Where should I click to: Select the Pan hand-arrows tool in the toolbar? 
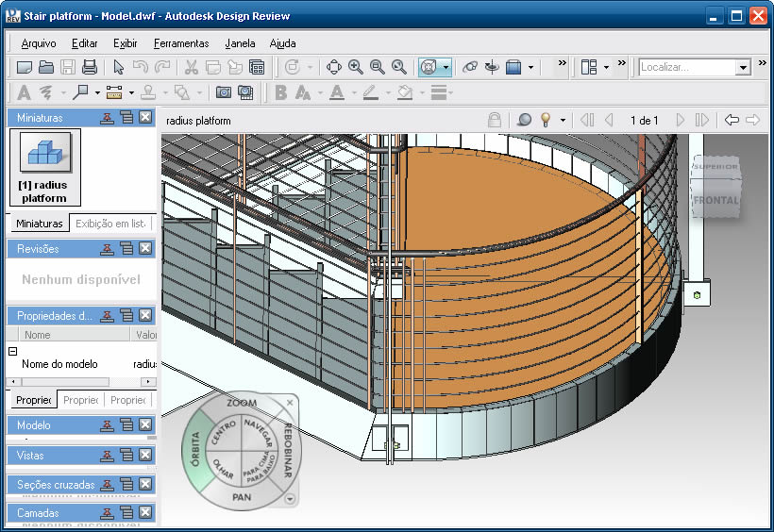[x=334, y=67]
